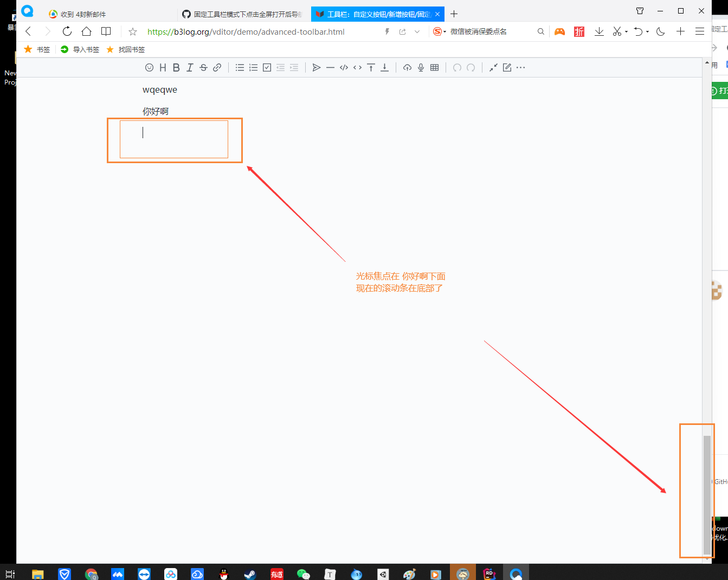Open the Sogou translate dropdown
This screenshot has width=728, height=580.
click(444, 31)
